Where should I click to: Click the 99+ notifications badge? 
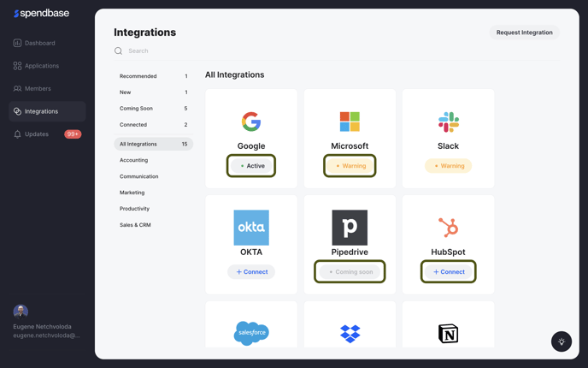73,134
